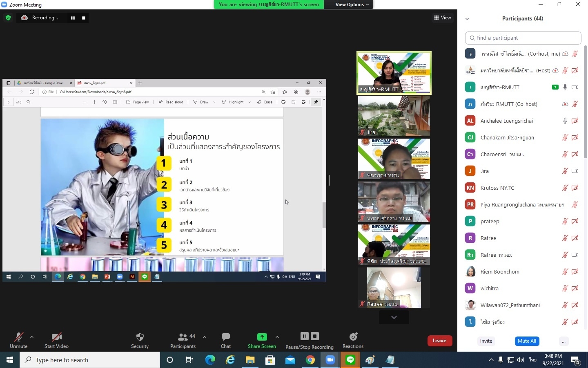Show hidden system tray icons
Image resolution: width=588 pixels, height=368 pixels.
491,360
